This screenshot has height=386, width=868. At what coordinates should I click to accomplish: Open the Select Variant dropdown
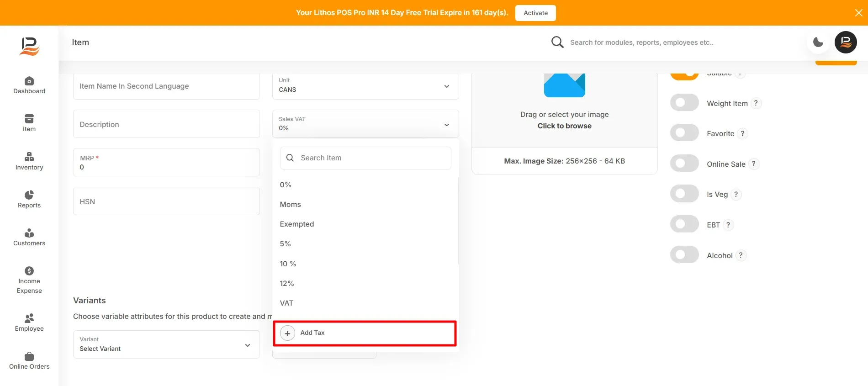(166, 344)
